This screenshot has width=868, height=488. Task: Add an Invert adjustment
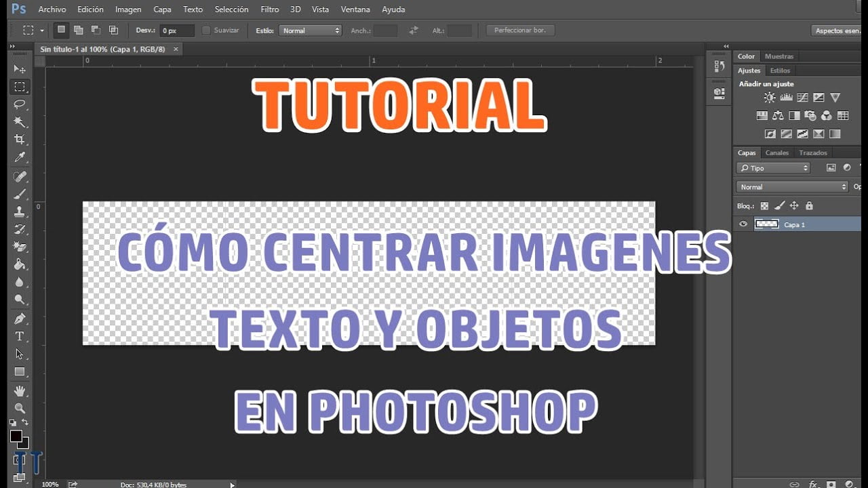770,134
